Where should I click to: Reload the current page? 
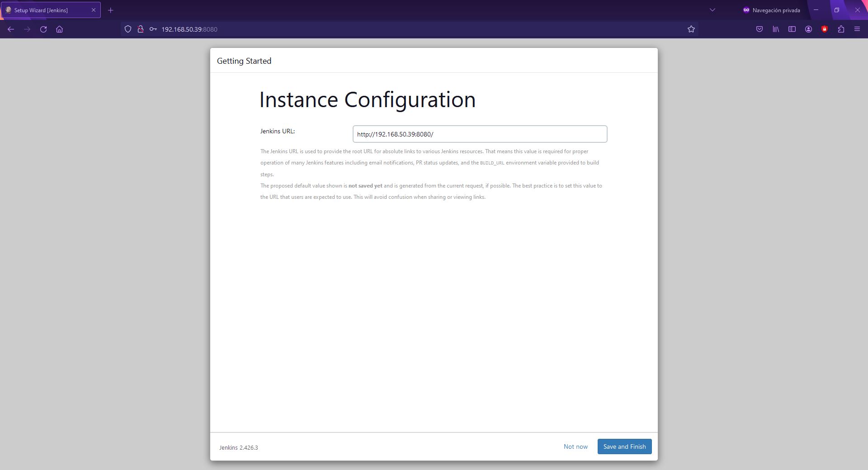click(43, 29)
